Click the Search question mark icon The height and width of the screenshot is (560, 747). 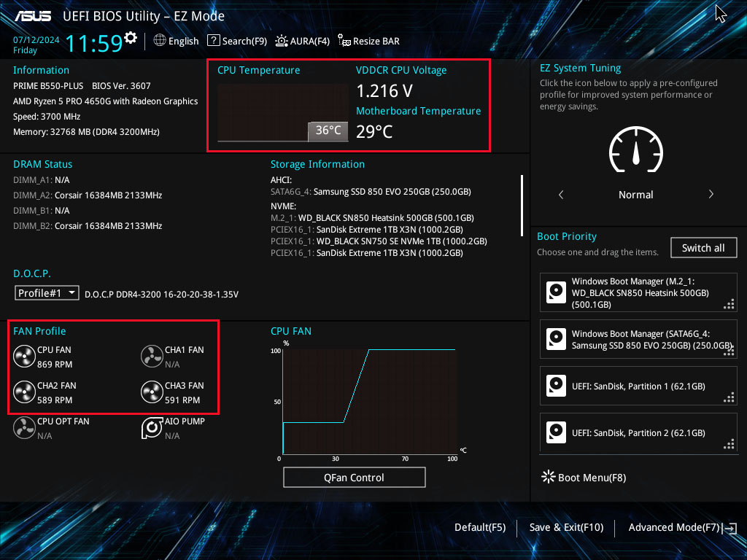coord(214,41)
